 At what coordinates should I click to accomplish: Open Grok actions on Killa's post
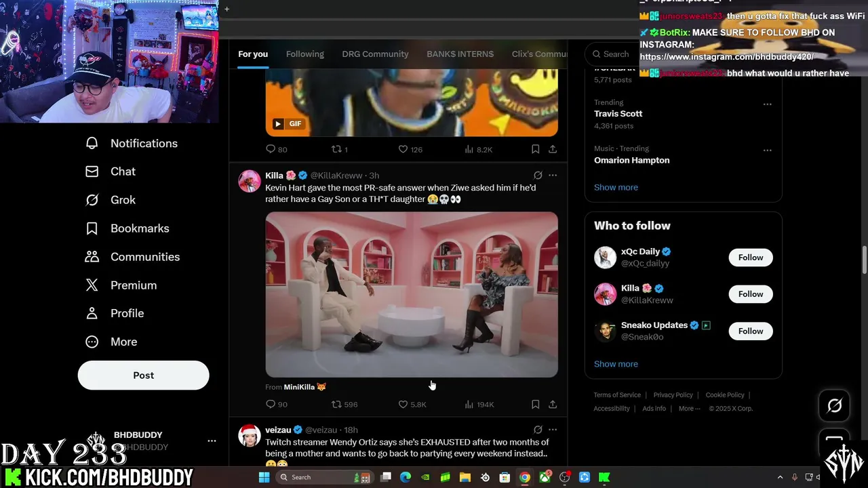(x=538, y=176)
